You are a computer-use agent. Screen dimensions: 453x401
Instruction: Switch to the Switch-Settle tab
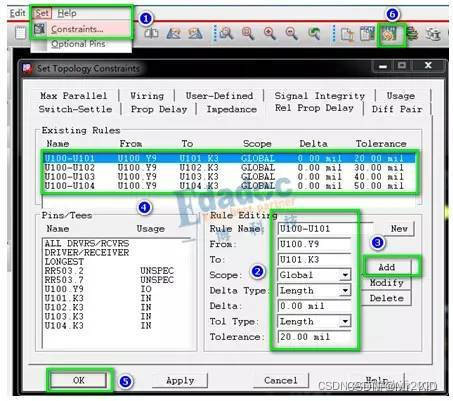click(75, 109)
